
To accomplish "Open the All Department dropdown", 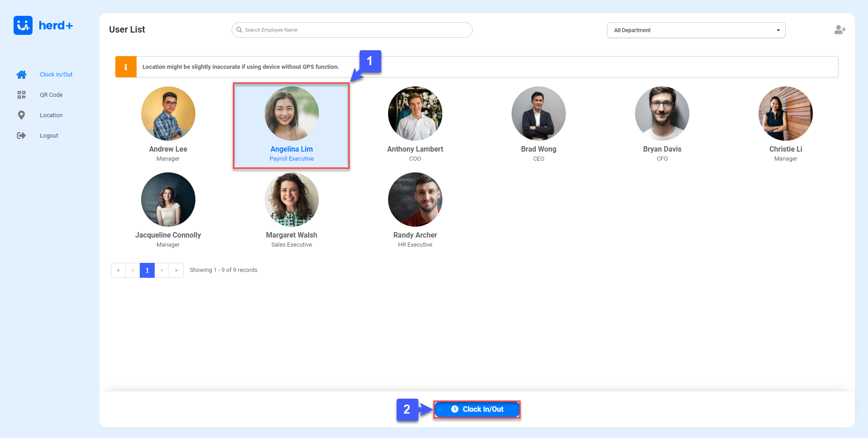I will (696, 30).
